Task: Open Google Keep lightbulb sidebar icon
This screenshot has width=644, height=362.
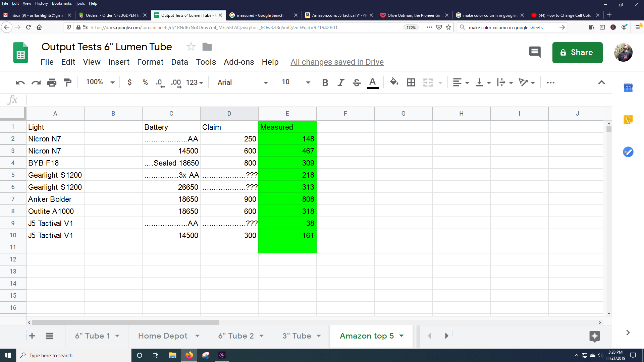Action: (x=628, y=120)
